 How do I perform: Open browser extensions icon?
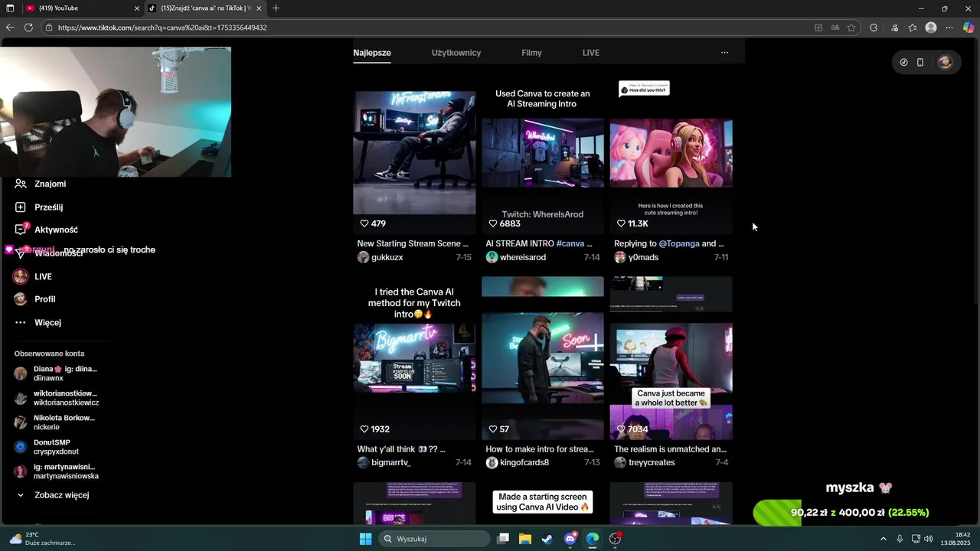click(874, 28)
